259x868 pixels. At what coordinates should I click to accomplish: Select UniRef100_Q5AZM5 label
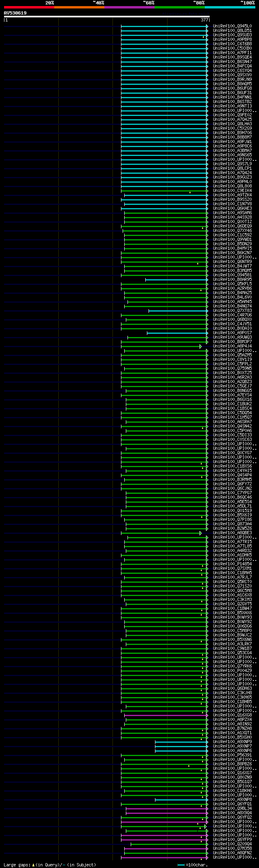pyautogui.click(x=232, y=355)
